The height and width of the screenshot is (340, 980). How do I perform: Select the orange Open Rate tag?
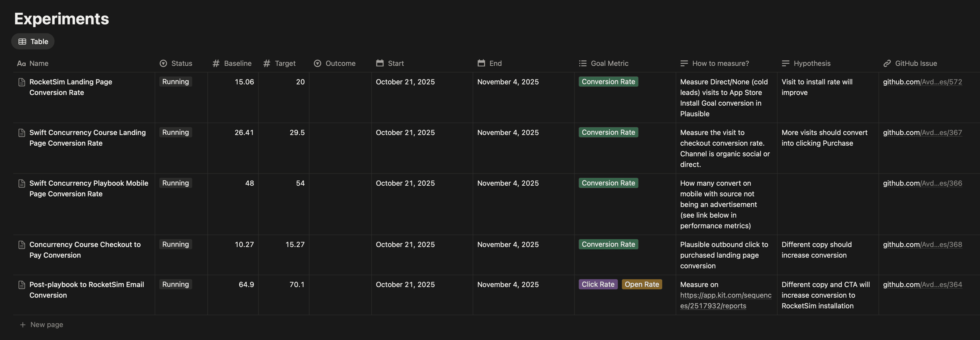click(641, 284)
